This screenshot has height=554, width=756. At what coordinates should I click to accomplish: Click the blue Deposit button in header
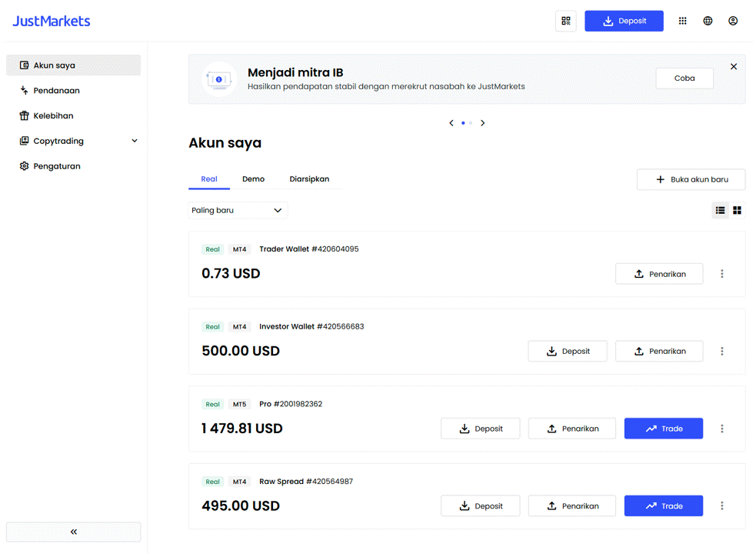click(624, 21)
